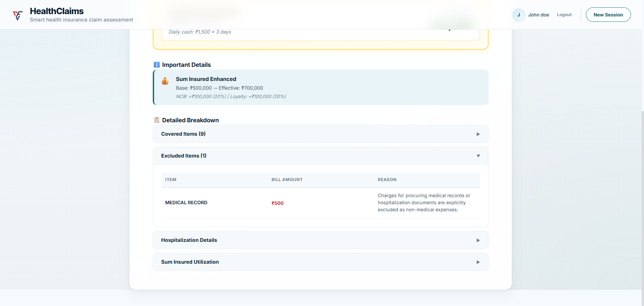644x306 pixels.
Task: Click the money bag icon beside Sum Insured Enhanced
Action: 165,81
